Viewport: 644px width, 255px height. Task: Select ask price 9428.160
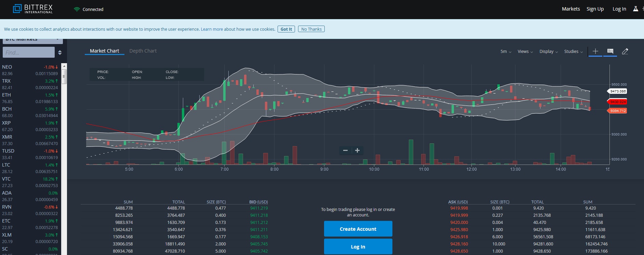[459, 244]
